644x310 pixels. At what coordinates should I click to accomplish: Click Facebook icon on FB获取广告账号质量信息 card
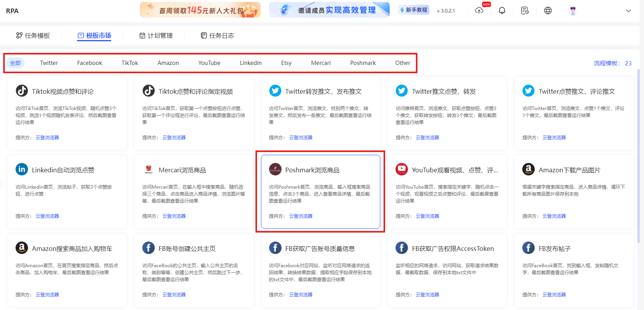(x=275, y=248)
